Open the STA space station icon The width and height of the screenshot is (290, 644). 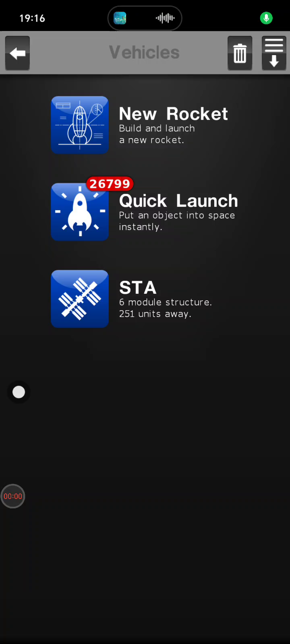[x=80, y=299]
